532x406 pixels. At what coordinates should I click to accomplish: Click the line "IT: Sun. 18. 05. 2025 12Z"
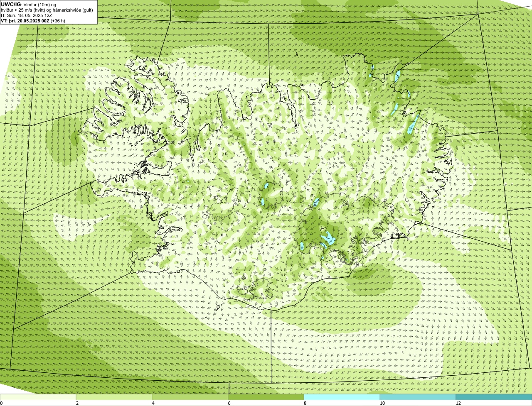click(27, 15)
